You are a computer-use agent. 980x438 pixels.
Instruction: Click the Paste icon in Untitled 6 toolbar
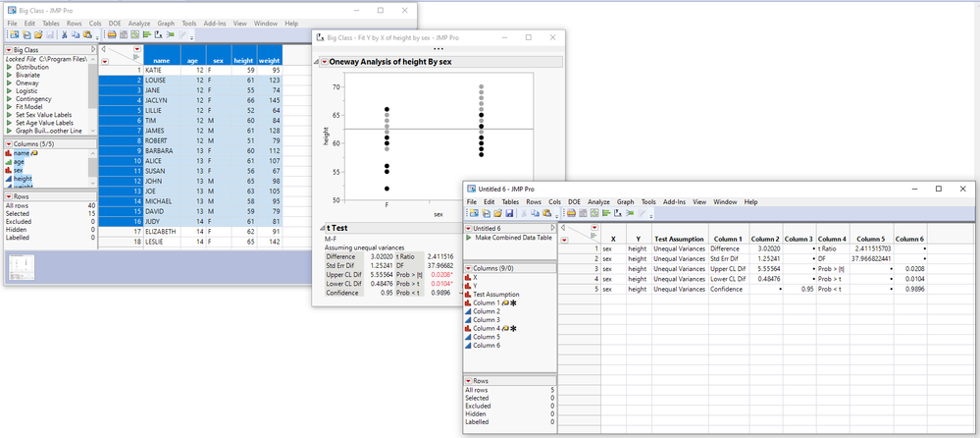(548, 213)
